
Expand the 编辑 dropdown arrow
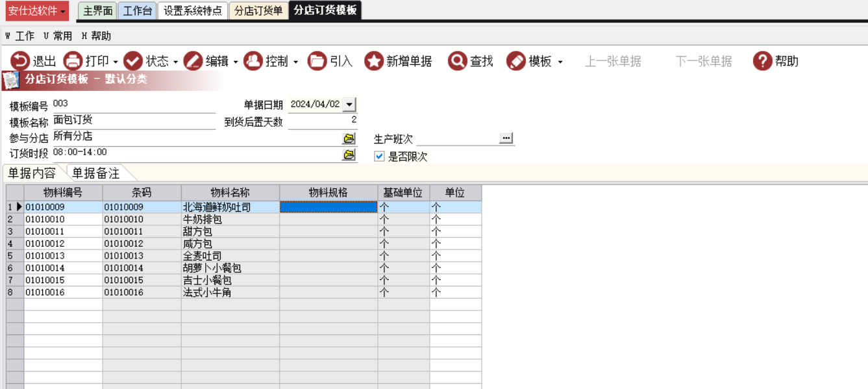click(x=236, y=62)
